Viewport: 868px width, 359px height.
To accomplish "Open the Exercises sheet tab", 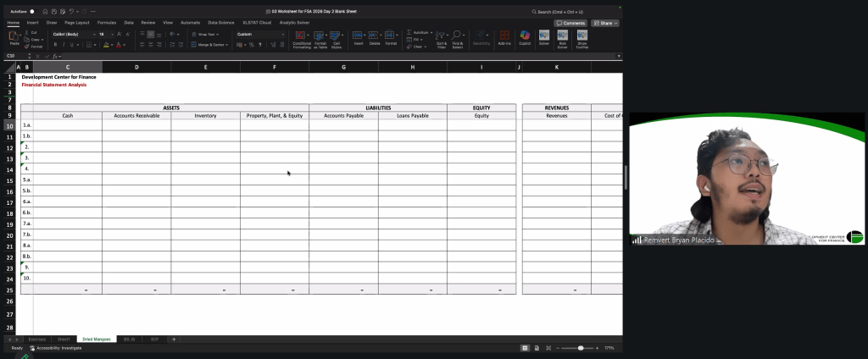I will [37, 339].
